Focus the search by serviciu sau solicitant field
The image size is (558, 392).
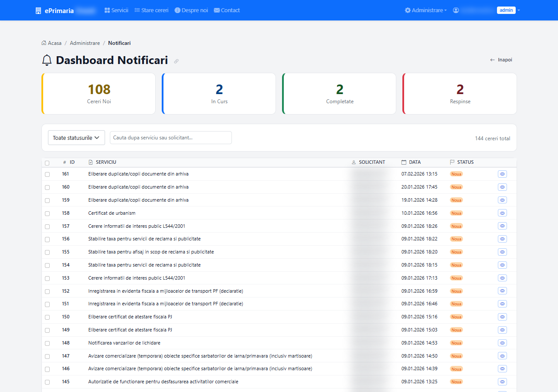[x=171, y=138]
